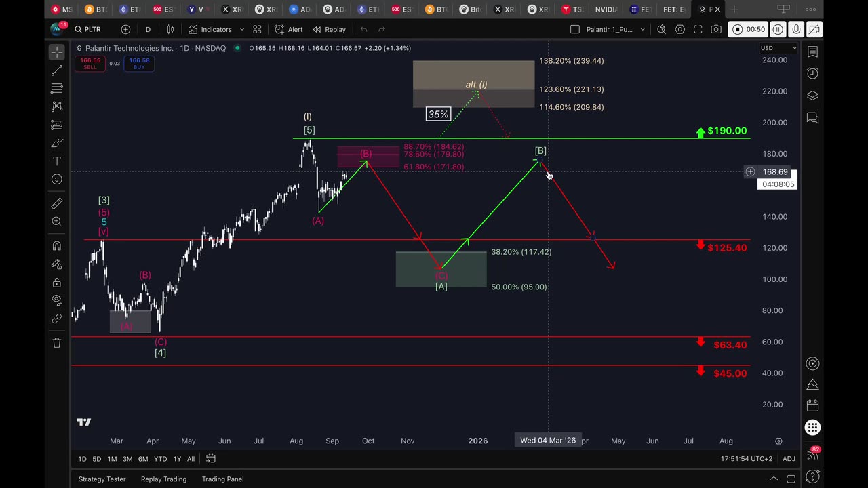Select the brush drawing tool
The width and height of the screenshot is (868, 488).
click(57, 143)
